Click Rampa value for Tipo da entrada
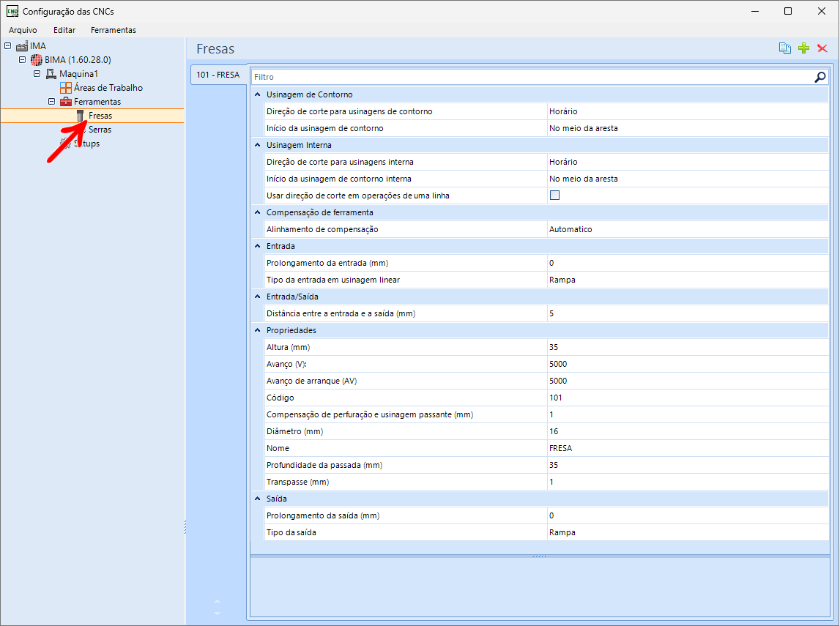This screenshot has width=840, height=626. click(688, 280)
